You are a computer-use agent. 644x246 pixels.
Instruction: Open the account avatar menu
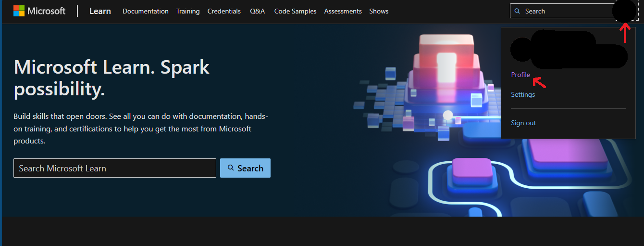[626, 11]
